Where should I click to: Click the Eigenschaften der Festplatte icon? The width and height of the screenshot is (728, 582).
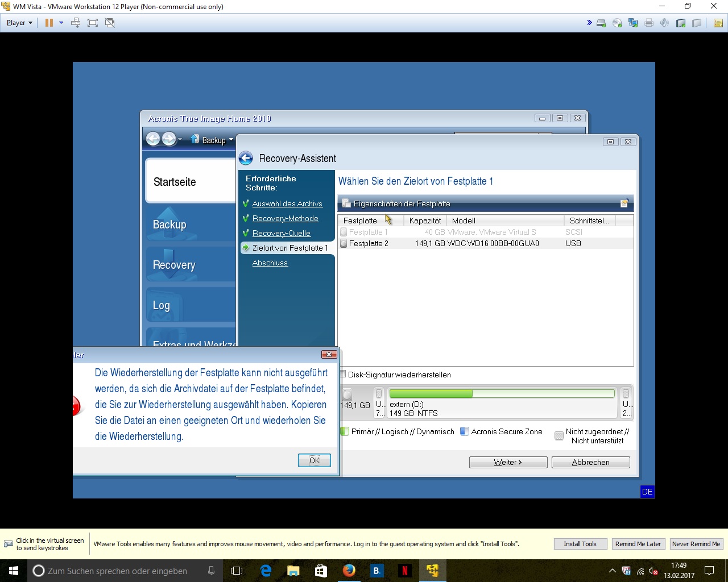(346, 203)
